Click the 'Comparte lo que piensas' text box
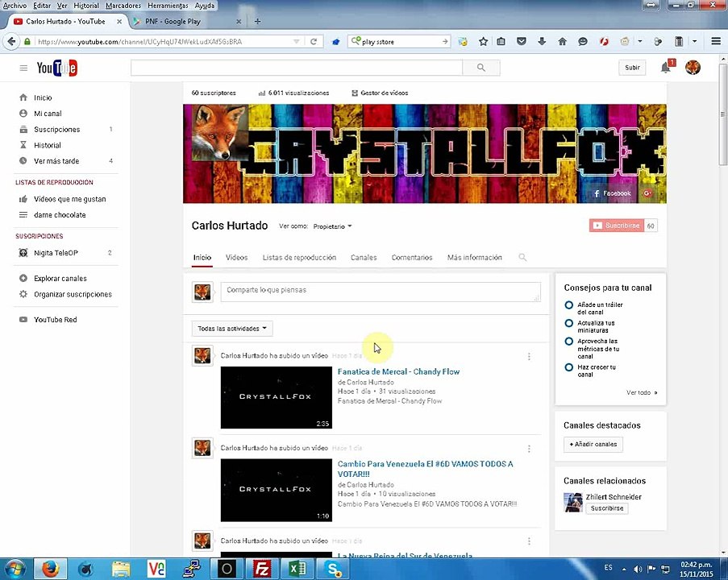Viewport: 728px width, 580px height. 381,292
